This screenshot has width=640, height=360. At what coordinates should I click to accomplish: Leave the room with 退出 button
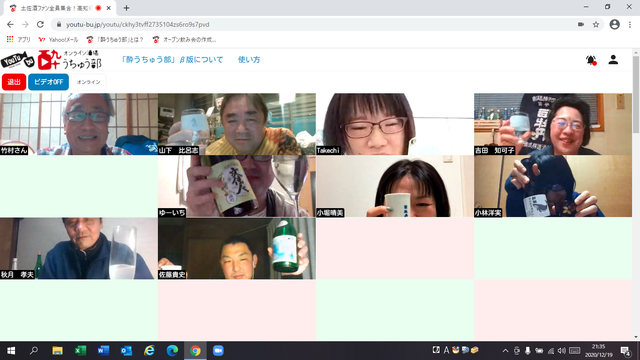point(14,82)
